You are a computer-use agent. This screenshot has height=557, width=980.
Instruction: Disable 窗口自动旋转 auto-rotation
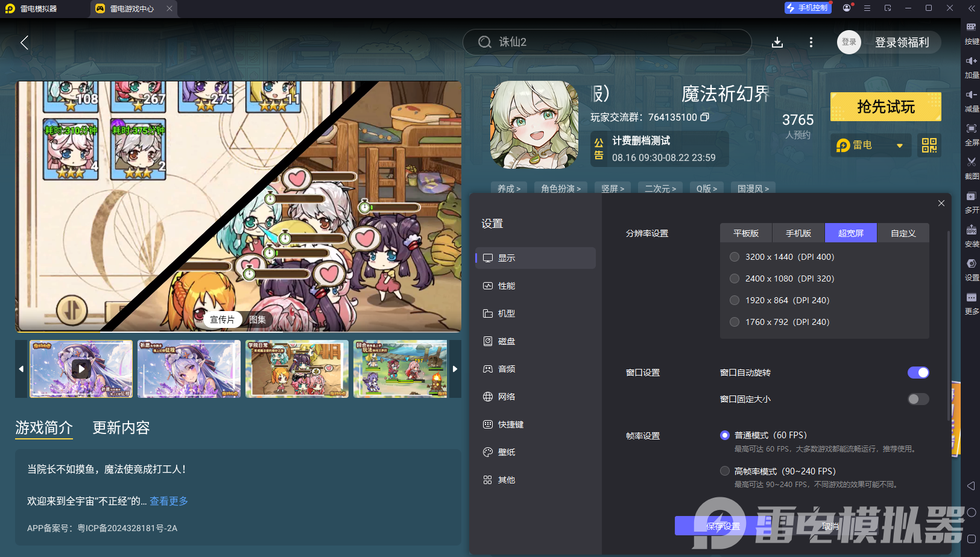[918, 373]
